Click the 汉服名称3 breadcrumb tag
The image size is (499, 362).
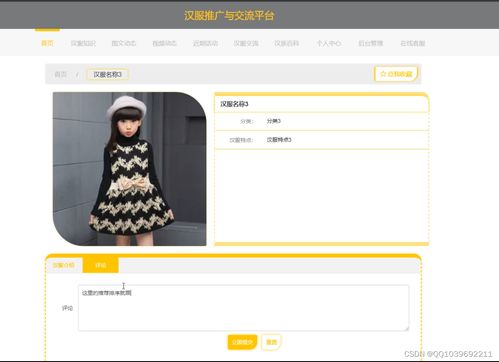107,74
